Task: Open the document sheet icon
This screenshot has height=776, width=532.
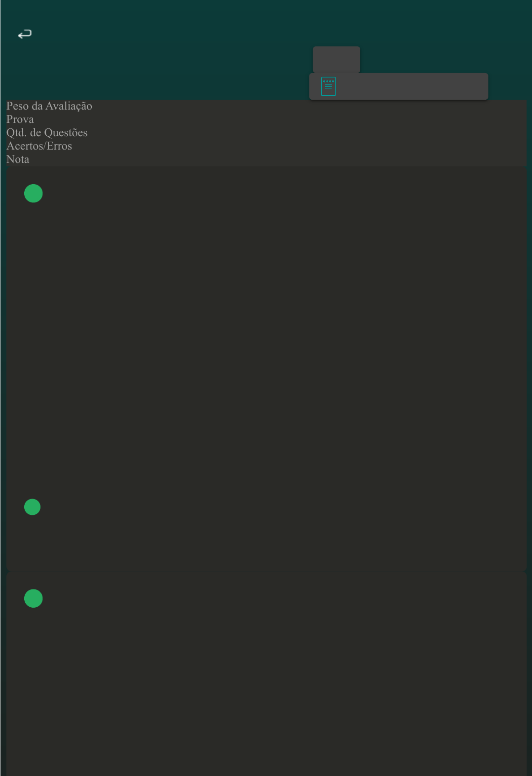Action: (328, 86)
